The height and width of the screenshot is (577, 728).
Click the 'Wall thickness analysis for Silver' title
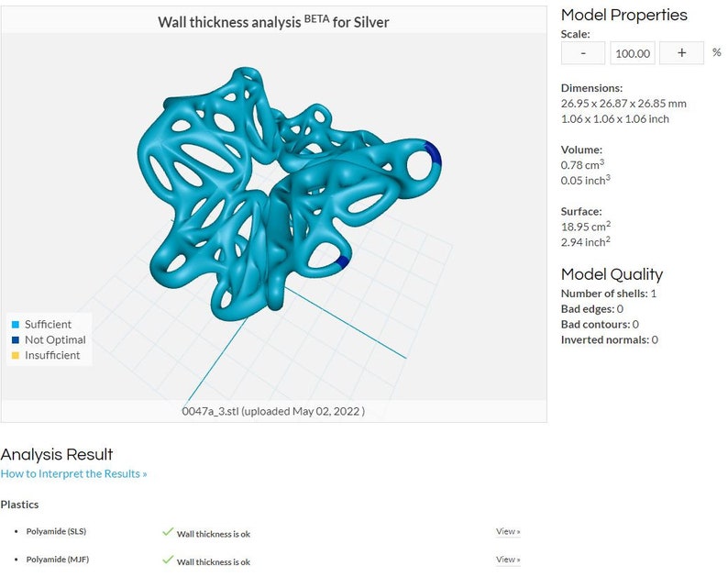coord(273,22)
